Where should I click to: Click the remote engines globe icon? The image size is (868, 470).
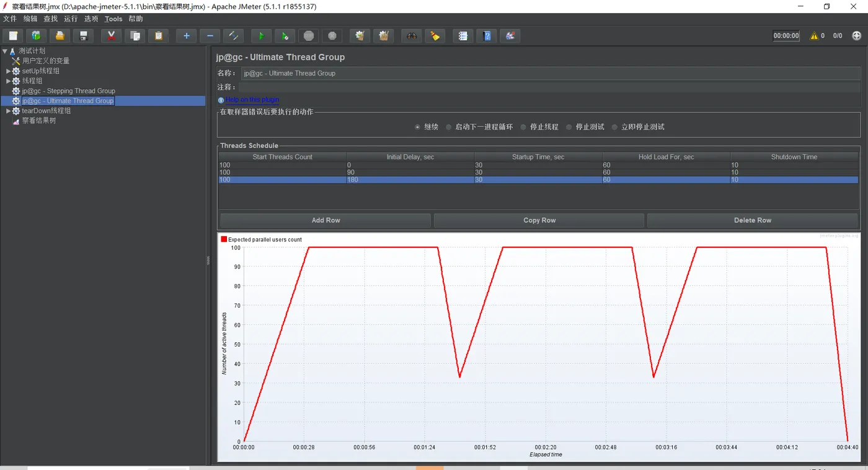pyautogui.click(x=857, y=36)
